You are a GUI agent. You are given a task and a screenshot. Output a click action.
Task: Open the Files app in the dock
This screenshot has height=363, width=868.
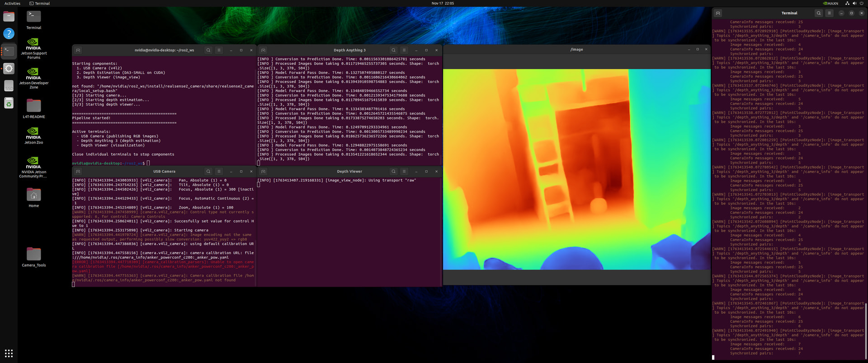click(9, 17)
